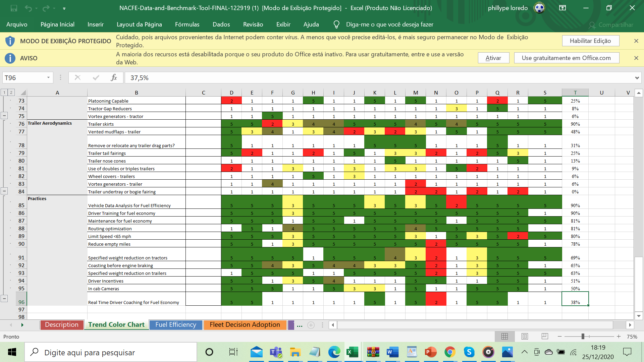Image resolution: width=644 pixels, height=362 pixels.
Task: Expand the formula bar chevron
Action: pyautogui.click(x=637, y=78)
